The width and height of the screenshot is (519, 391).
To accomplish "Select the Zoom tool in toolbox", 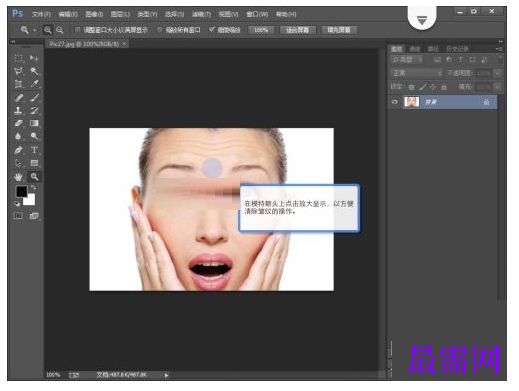I will pos(34,177).
